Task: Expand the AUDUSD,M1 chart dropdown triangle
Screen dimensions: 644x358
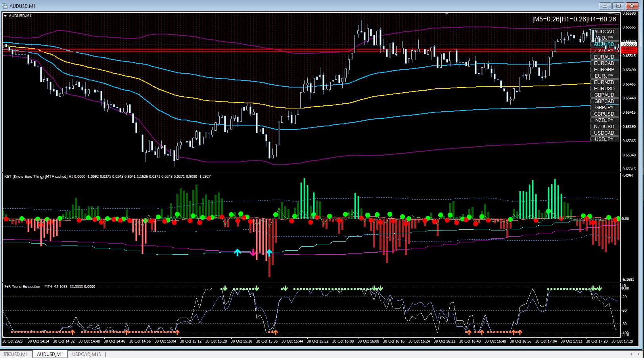Action: click(6, 16)
